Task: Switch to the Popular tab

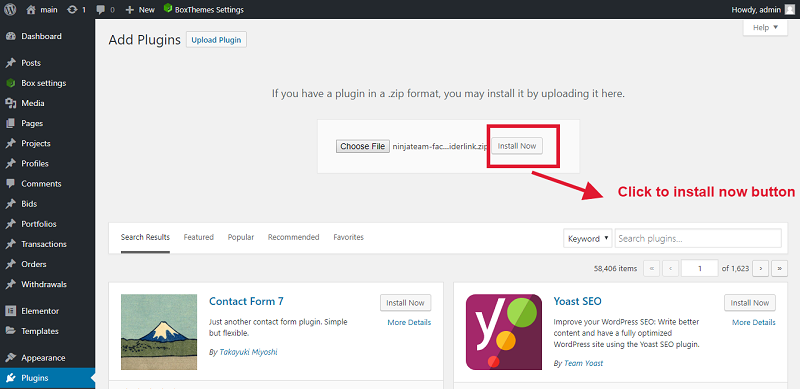Action: 241,237
